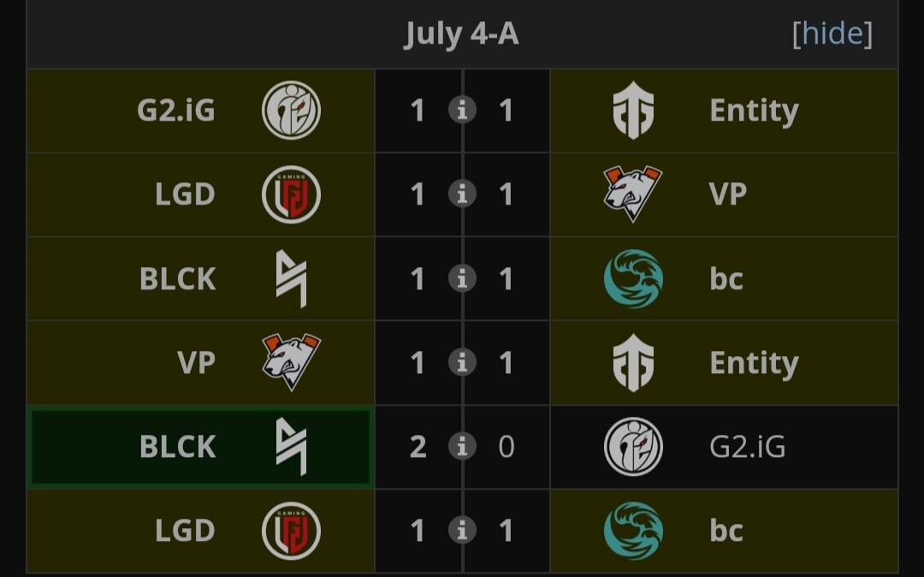Open match info for LGD vs bc
The width and height of the screenshot is (924, 577).
462,531
